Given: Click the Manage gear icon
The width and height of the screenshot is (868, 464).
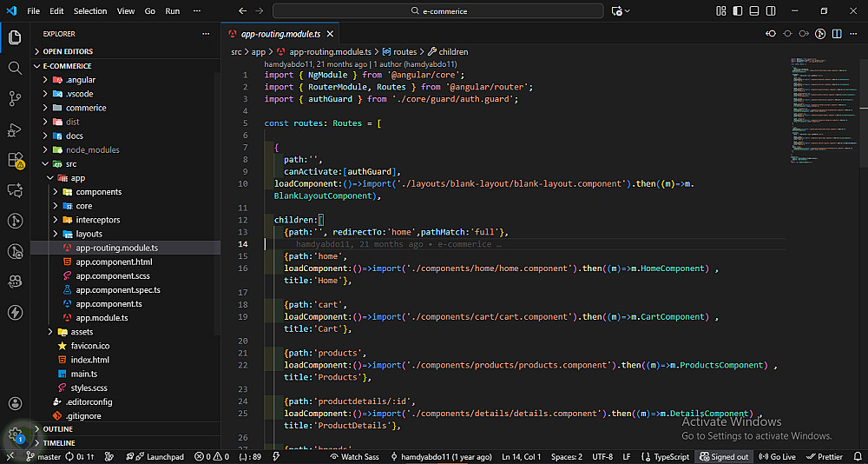Looking at the screenshot, I should point(15,434).
